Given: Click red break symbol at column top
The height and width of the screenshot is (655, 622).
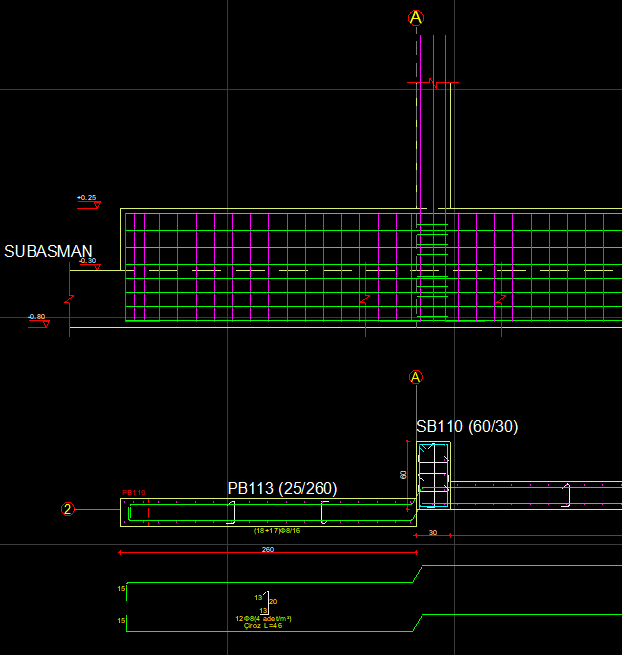Looking at the screenshot, I should [x=433, y=83].
